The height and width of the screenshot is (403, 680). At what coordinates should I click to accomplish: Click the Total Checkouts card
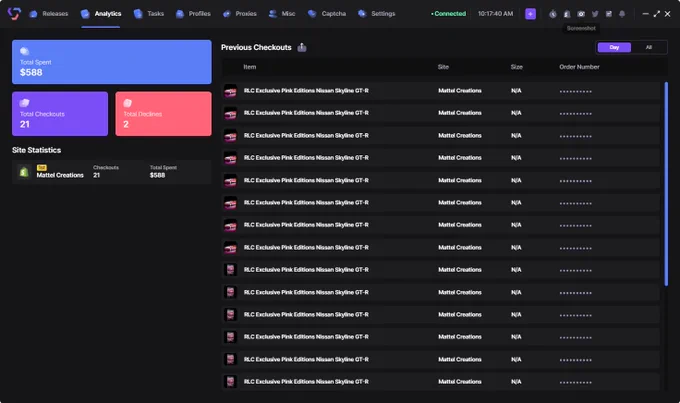(x=60, y=114)
